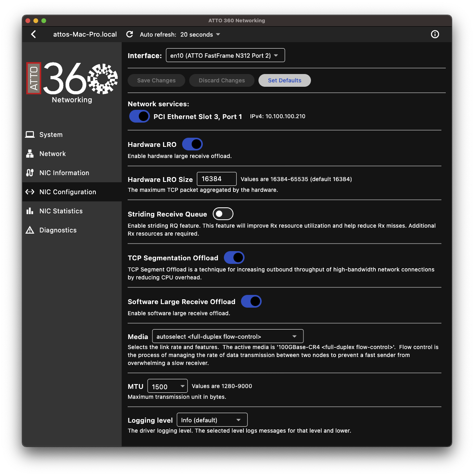
Task: View NIC Statistics page
Action: [72, 211]
